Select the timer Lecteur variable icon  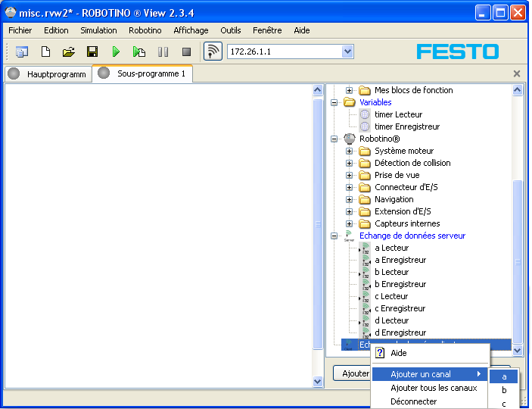click(365, 114)
